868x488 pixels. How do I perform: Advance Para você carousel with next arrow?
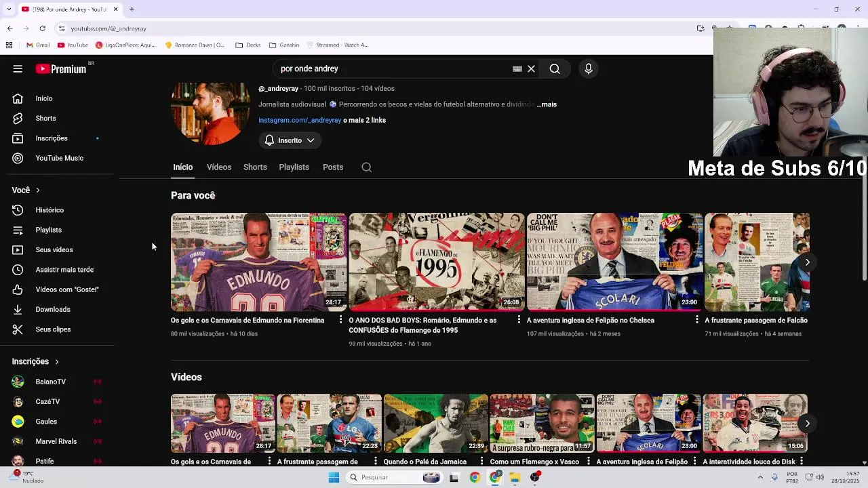[x=807, y=262]
